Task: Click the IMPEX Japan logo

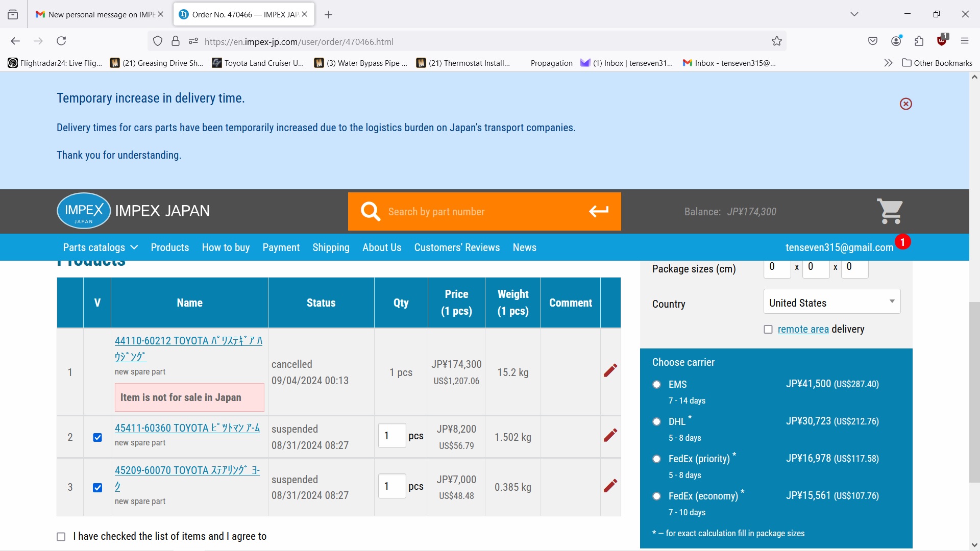Action: 133,211
